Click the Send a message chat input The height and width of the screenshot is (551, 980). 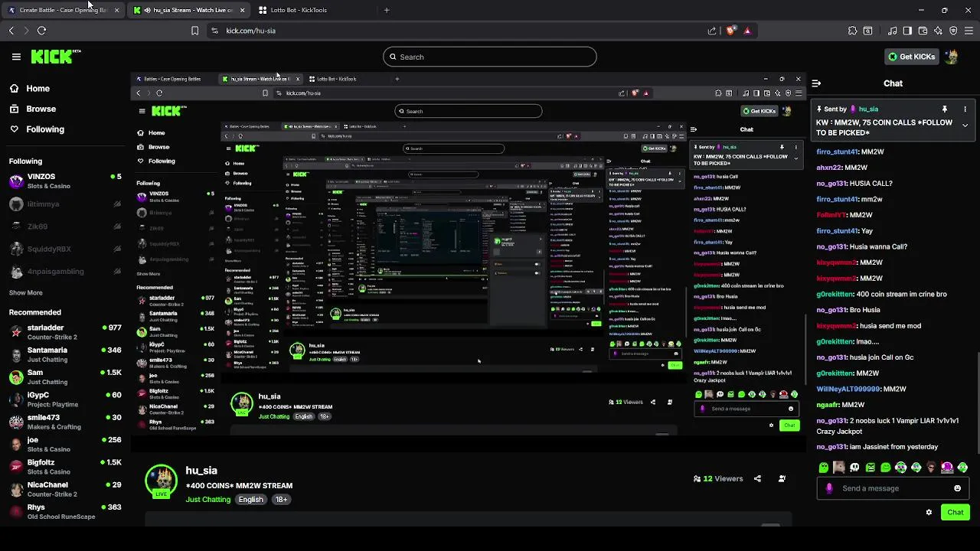click(x=892, y=488)
